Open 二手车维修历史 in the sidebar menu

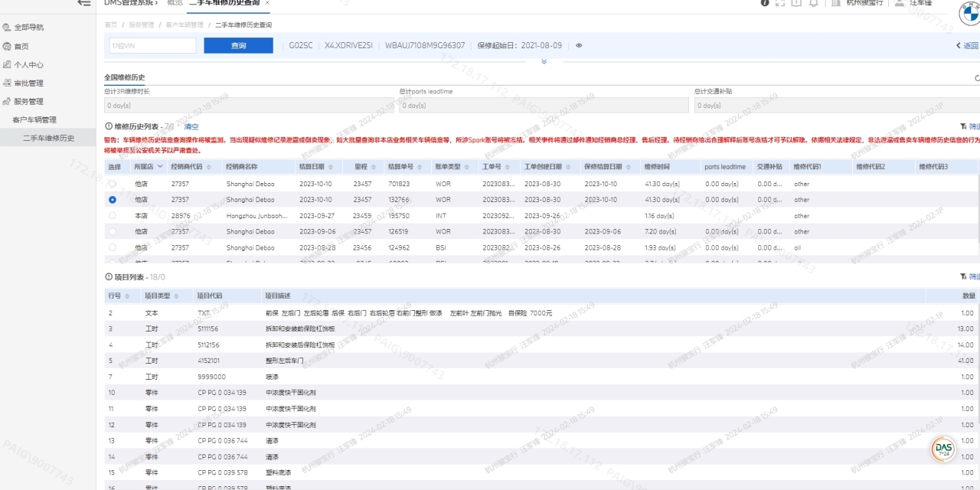[48, 139]
